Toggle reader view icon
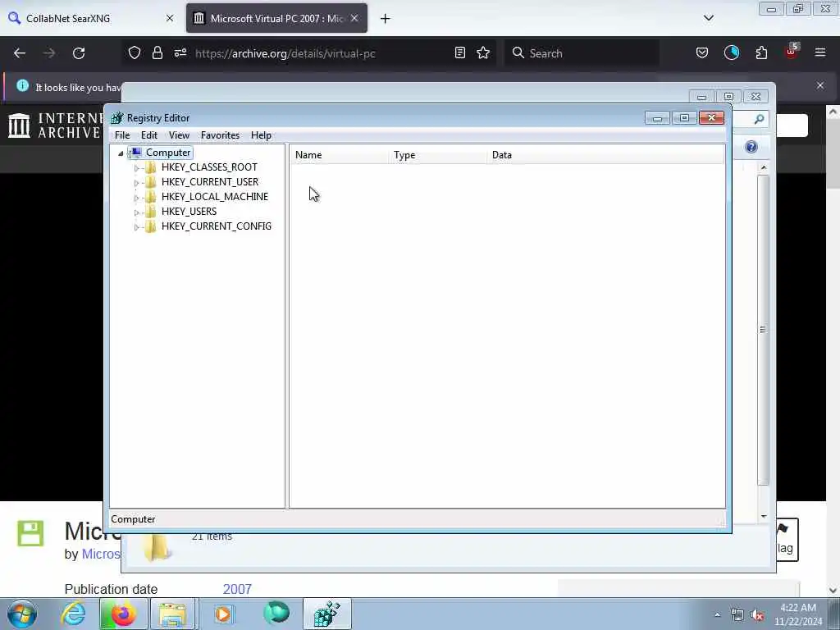 (459, 53)
